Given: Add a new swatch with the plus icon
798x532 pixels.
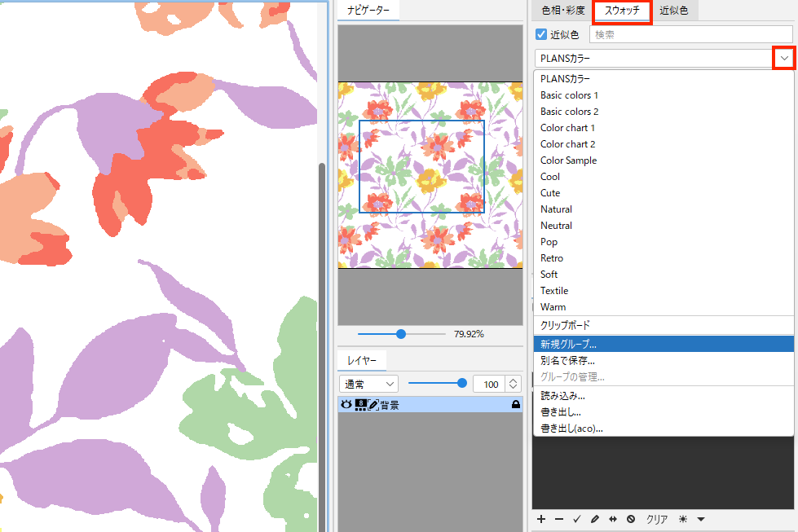Looking at the screenshot, I should [541, 519].
